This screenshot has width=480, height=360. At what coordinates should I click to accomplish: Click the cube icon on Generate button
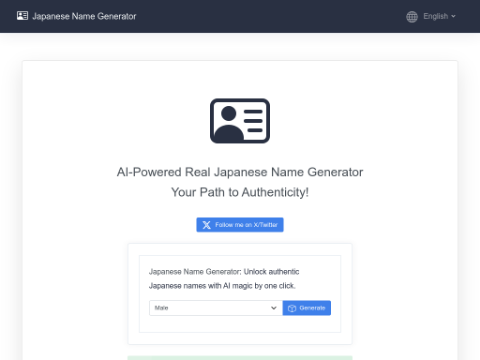pos(292,308)
